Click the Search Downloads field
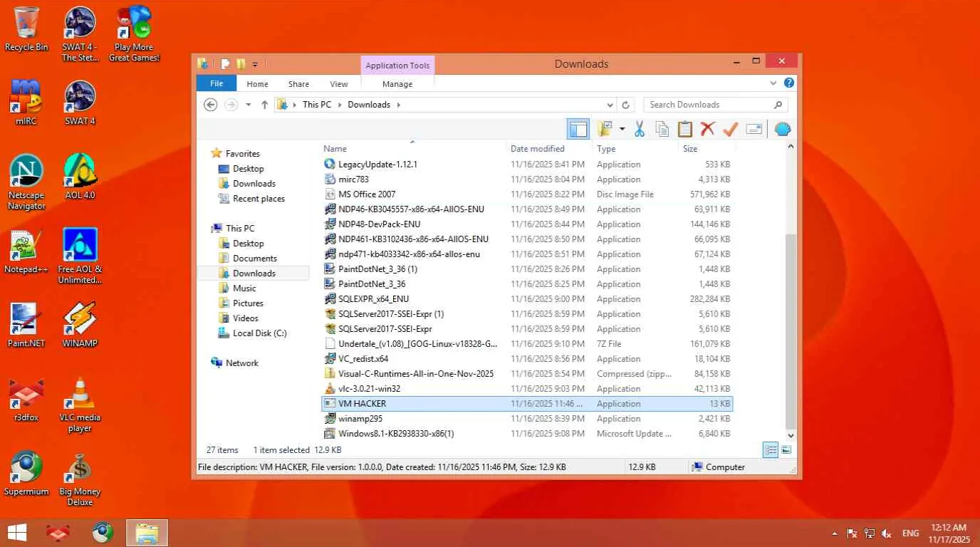The height and width of the screenshot is (547, 980). tap(715, 105)
